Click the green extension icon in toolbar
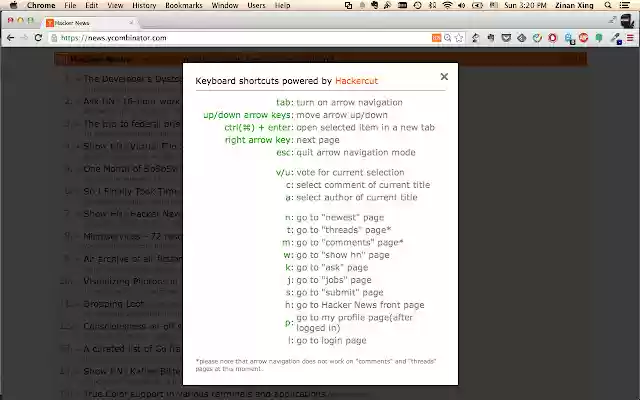Image resolution: width=640 pixels, height=400 pixels. coord(599,38)
